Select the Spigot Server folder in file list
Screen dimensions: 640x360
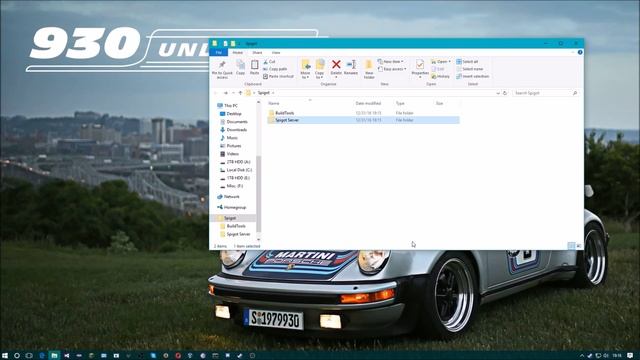(x=363, y=120)
